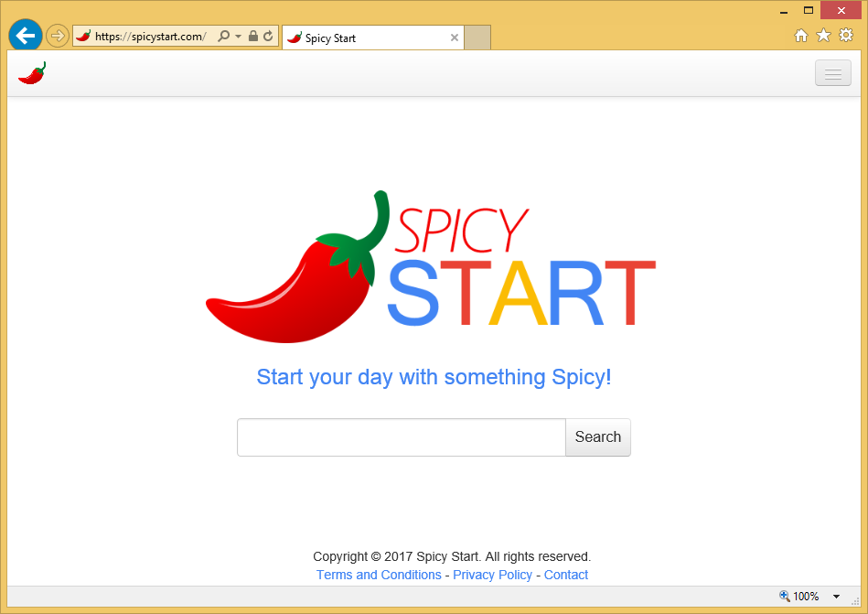Open the Contact link
The height and width of the screenshot is (614, 868).
pyautogui.click(x=566, y=576)
